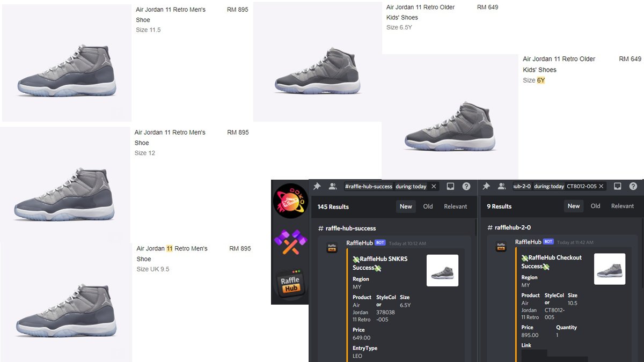This screenshot has width=644, height=362.
Task: Select New tab in 145 Results panel
Action: click(406, 206)
